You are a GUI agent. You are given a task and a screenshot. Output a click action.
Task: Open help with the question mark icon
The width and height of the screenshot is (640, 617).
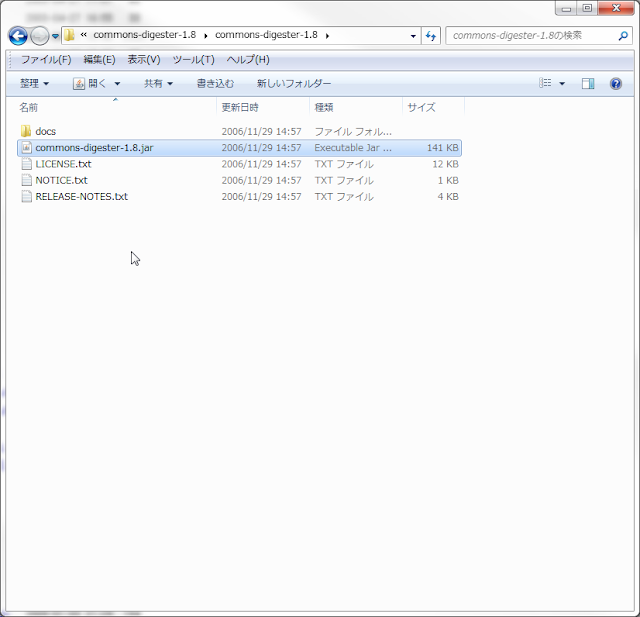tap(616, 84)
